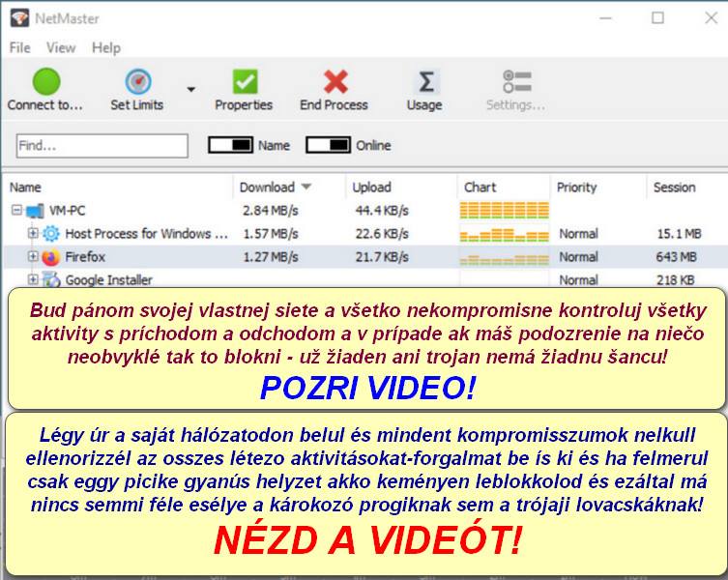
Task: Click the Host Process gear icon
Action: pyautogui.click(x=51, y=234)
